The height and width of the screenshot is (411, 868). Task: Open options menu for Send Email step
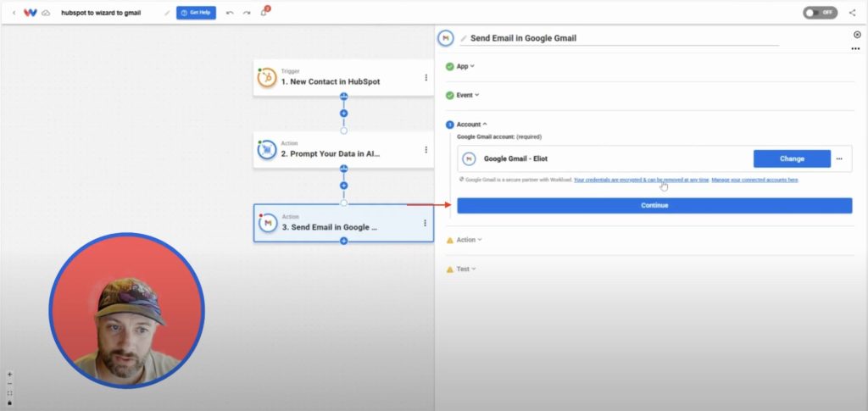pyautogui.click(x=426, y=223)
